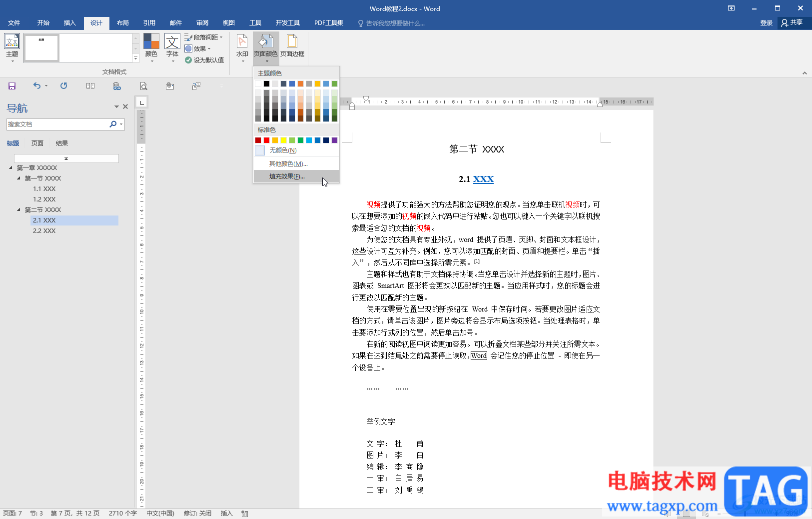Select the document format style thumbnail
The width and height of the screenshot is (812, 519).
(x=41, y=48)
